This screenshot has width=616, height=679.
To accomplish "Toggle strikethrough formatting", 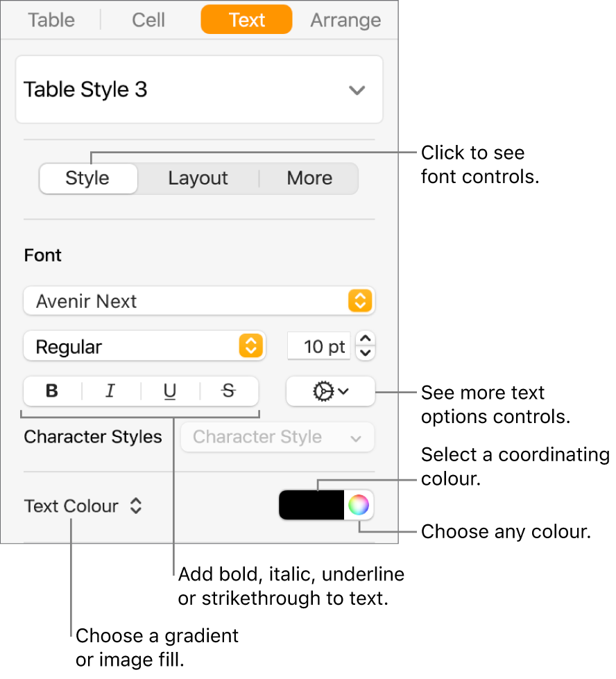I will [x=228, y=391].
